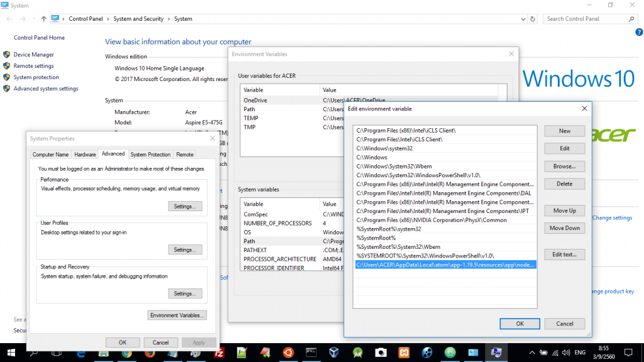
Task: Click New in Edit environment variable
Action: point(565,131)
